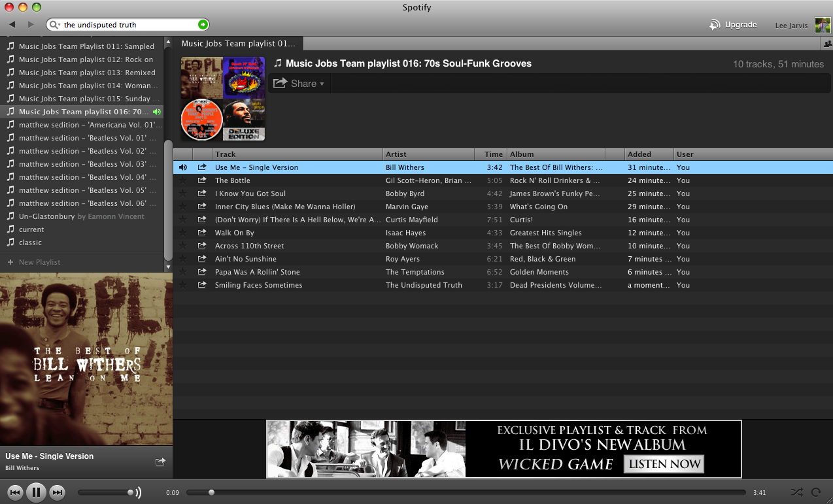Share the track Inner City Blues
This screenshot has width=833, height=504.
(202, 207)
